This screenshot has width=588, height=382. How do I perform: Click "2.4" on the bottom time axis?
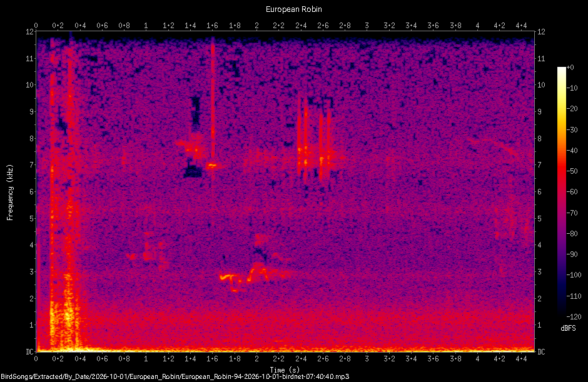[x=301, y=359]
